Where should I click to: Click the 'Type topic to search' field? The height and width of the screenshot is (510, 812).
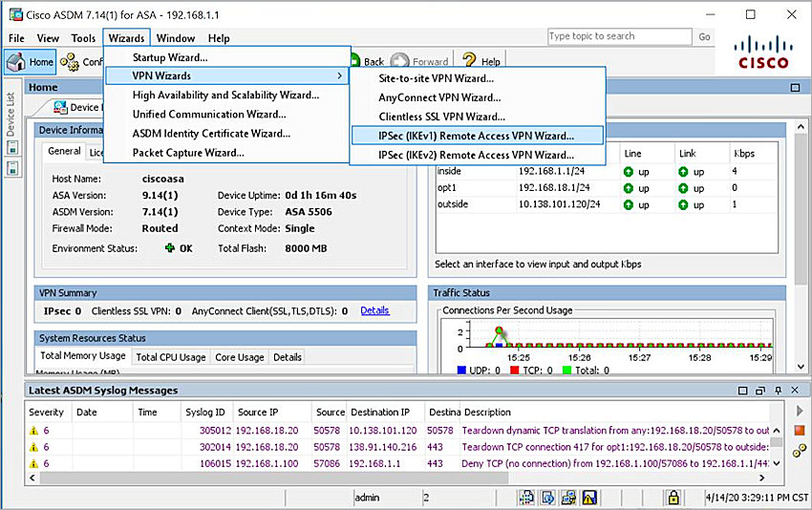coord(620,36)
